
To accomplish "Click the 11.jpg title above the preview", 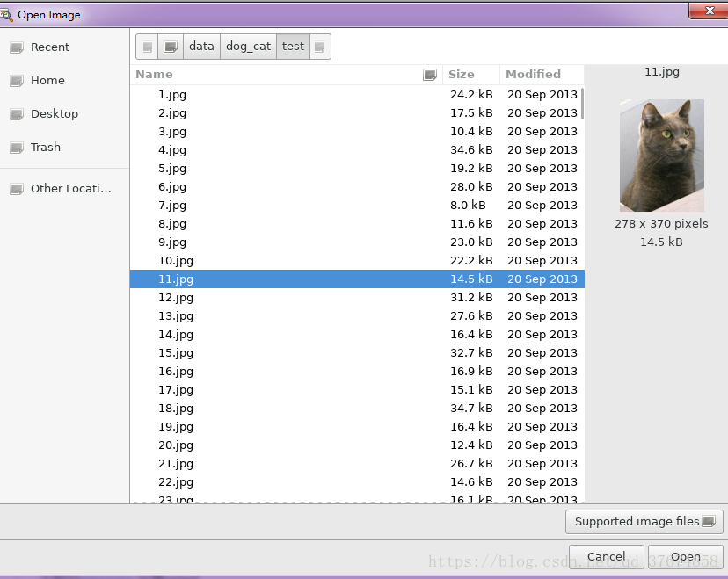I will pos(661,72).
